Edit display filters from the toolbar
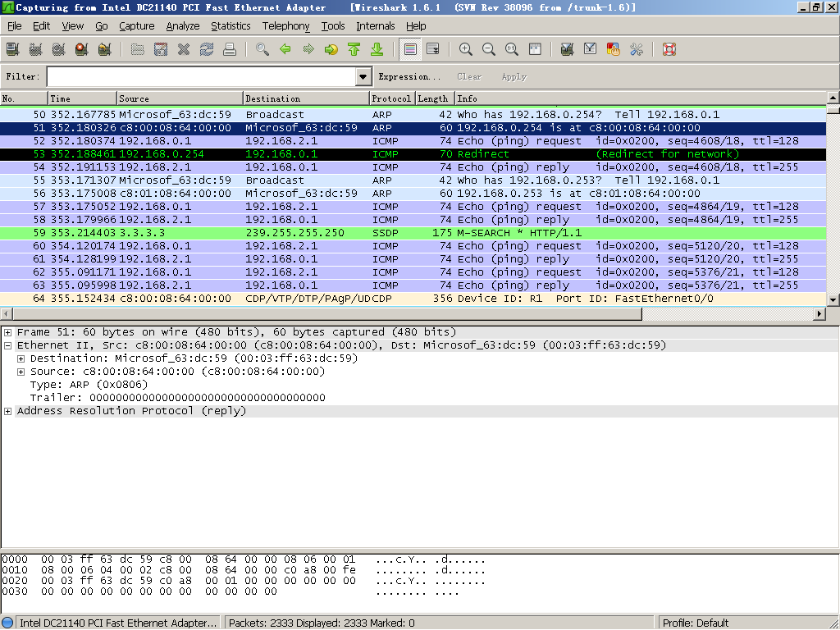Image resolution: width=840 pixels, height=630 pixels. tap(591, 49)
